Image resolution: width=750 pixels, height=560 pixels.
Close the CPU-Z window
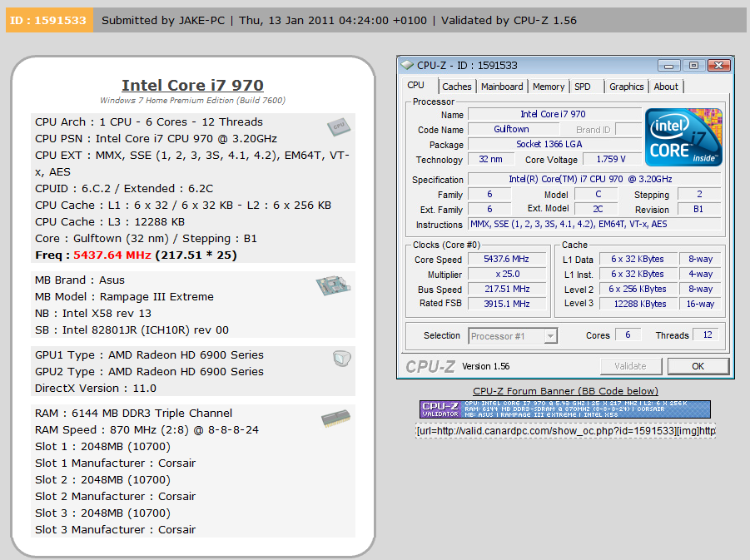point(719,66)
